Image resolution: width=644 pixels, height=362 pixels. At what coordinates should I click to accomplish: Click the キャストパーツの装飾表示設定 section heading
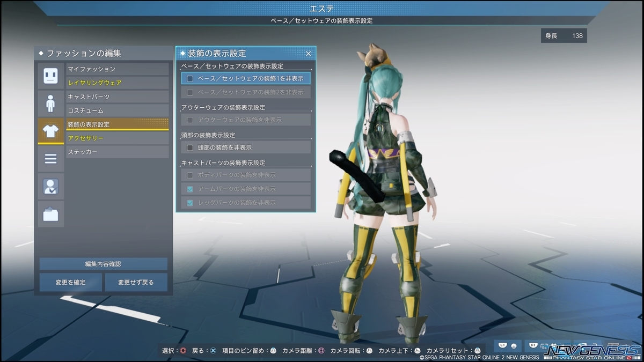point(223,163)
